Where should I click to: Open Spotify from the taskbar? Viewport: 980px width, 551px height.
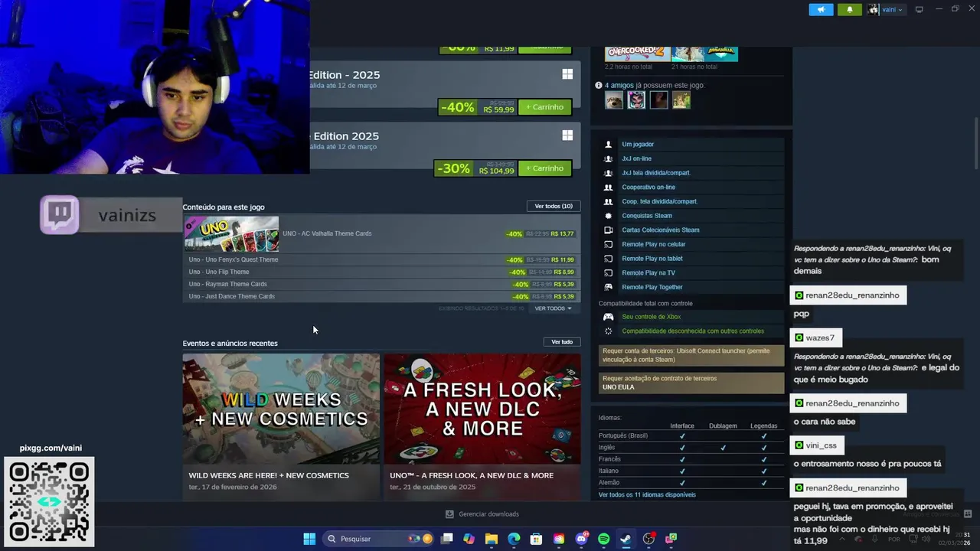pyautogui.click(x=603, y=539)
